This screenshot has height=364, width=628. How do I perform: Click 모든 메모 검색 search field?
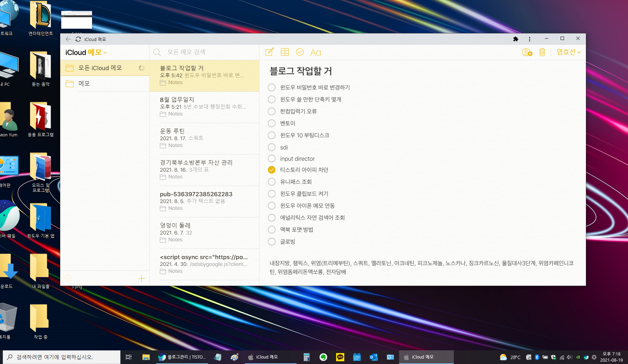(x=204, y=52)
